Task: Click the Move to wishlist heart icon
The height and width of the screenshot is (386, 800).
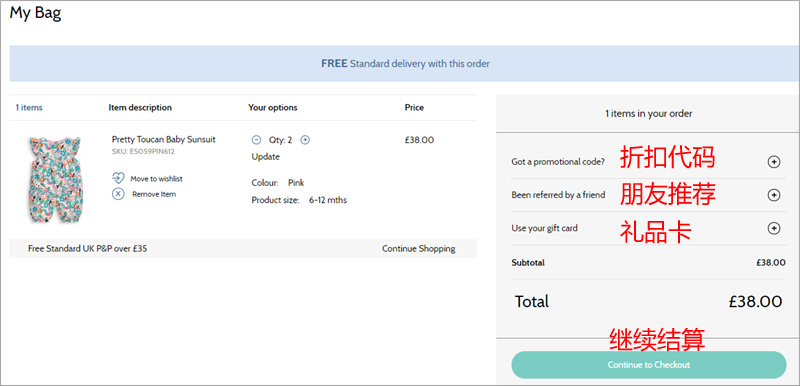Action: pos(118,178)
